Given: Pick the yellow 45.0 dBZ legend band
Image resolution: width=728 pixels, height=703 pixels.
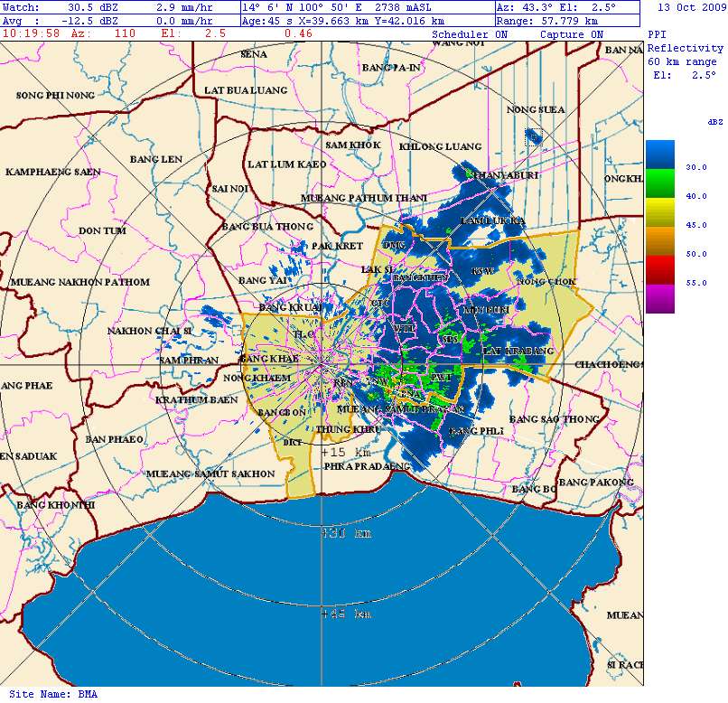Looking at the screenshot, I should click(659, 212).
